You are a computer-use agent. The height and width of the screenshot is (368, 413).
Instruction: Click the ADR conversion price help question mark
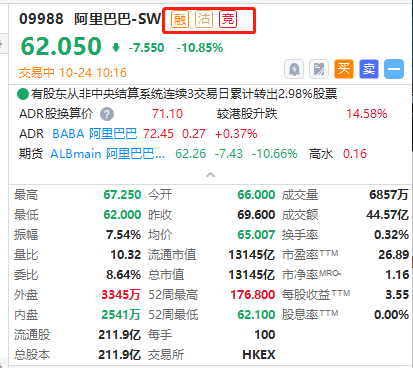[107, 114]
